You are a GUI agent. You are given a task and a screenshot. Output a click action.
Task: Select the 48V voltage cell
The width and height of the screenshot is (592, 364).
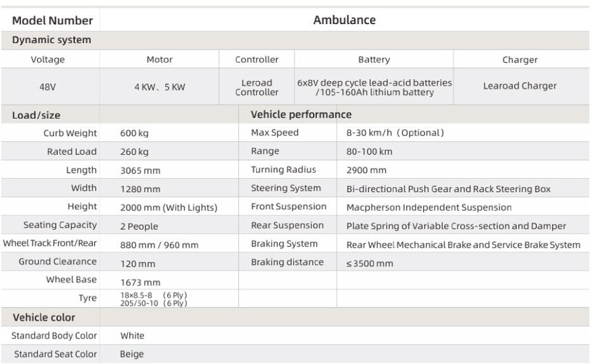47,87
